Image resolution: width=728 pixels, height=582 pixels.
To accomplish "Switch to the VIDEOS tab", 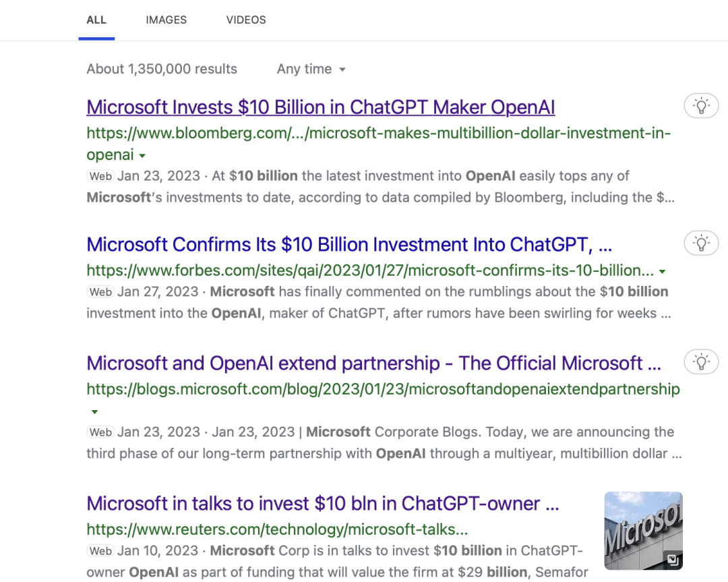I will [x=246, y=20].
